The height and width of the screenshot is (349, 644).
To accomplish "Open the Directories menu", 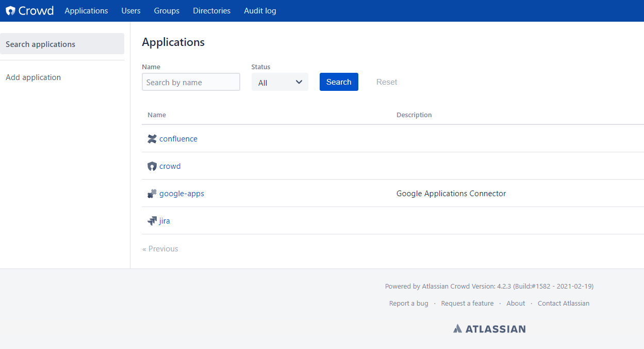I will coord(211,11).
